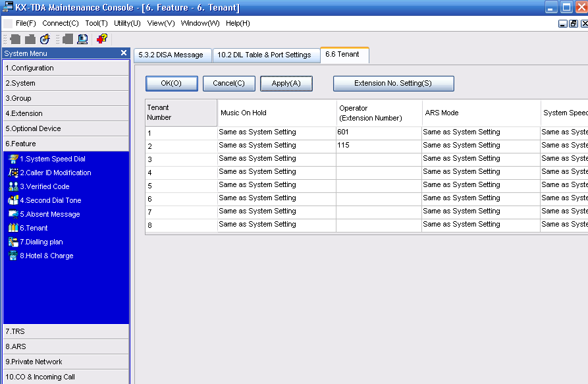The image size is (588, 384).
Task: Switch to 5.3.2 DISA Message tab
Action: pos(173,55)
